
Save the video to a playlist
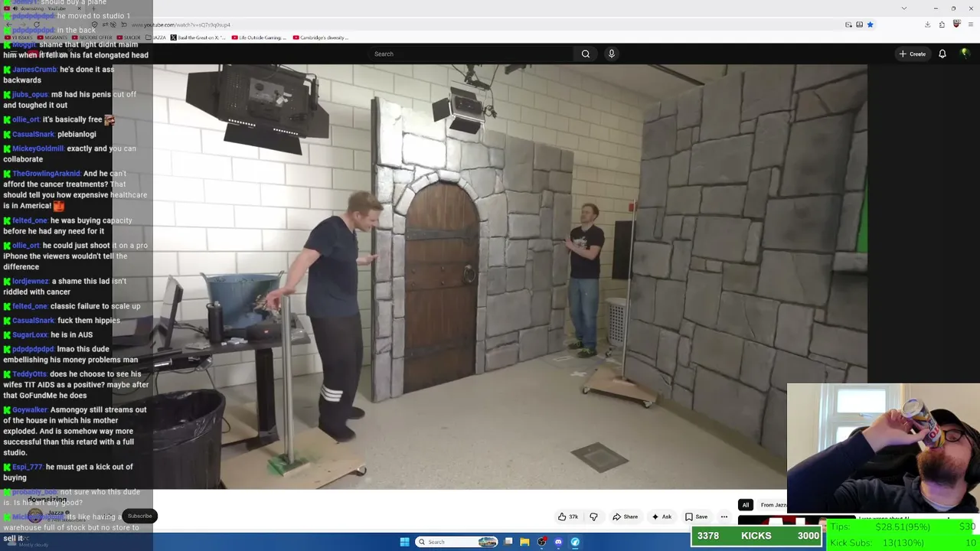[696, 517]
